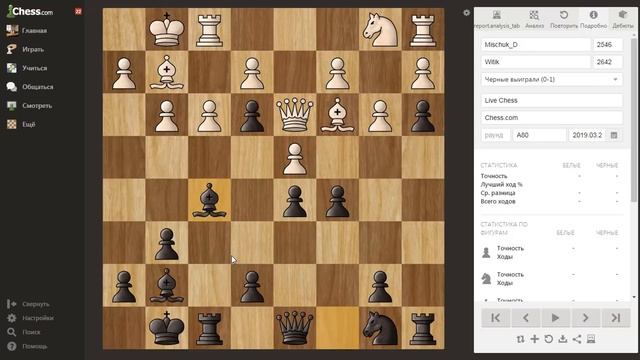Select the highlighted black bishop on the board
The width and height of the screenshot is (640, 360).
tap(209, 200)
